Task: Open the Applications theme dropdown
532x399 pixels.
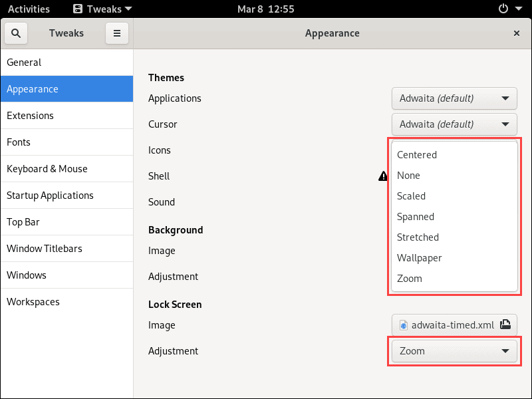Action: click(x=454, y=98)
